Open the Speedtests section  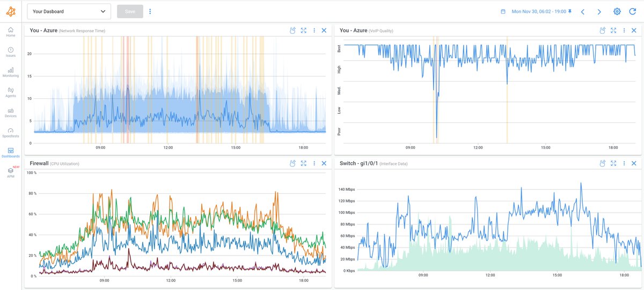pyautogui.click(x=11, y=132)
